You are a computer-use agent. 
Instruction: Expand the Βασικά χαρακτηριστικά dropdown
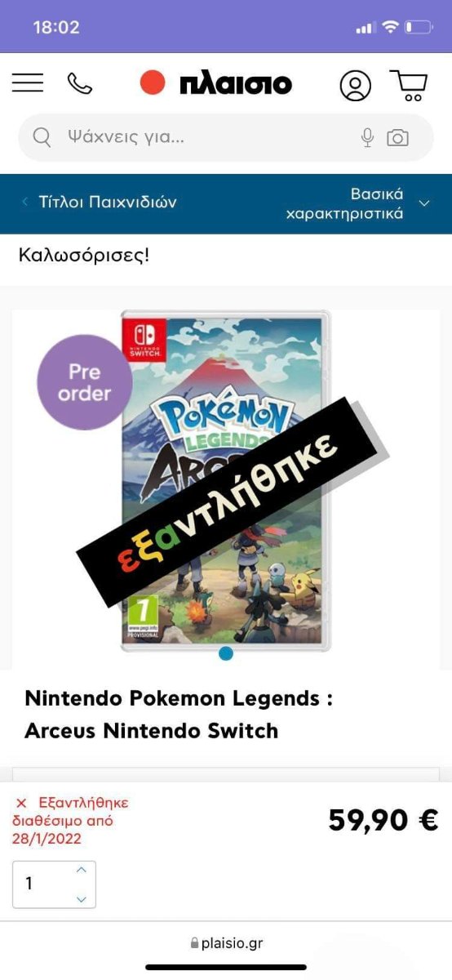[357, 203]
